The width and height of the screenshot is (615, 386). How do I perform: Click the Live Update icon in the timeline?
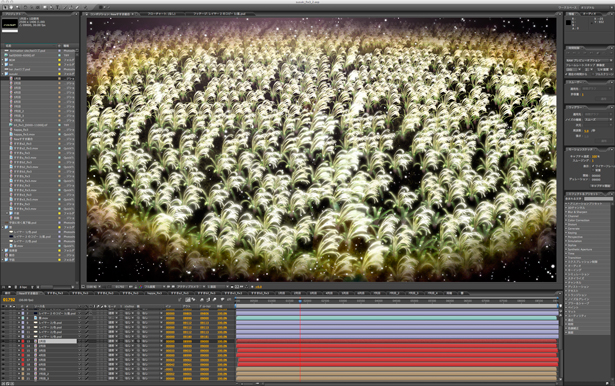(187, 300)
